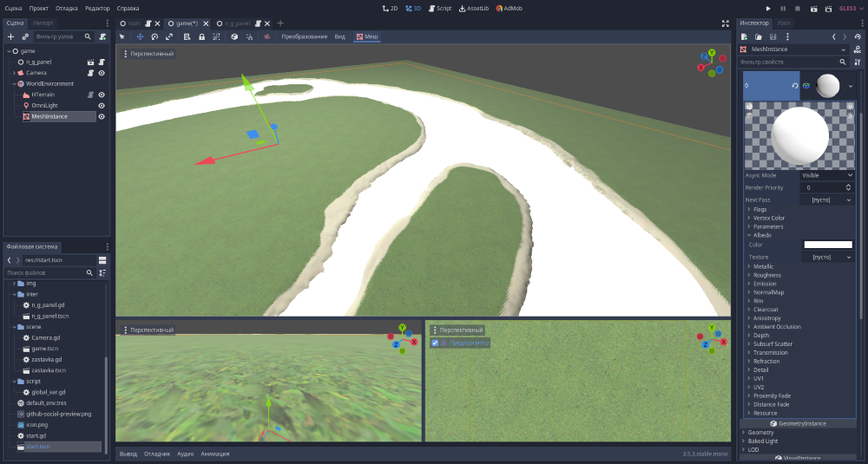Click the Play project button
This screenshot has height=464, width=868.
tap(768, 8)
